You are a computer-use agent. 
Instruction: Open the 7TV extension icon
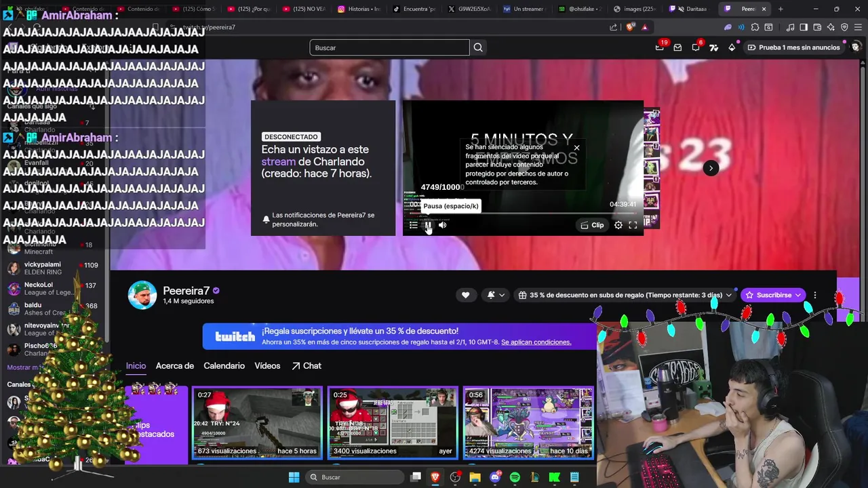[x=713, y=47]
